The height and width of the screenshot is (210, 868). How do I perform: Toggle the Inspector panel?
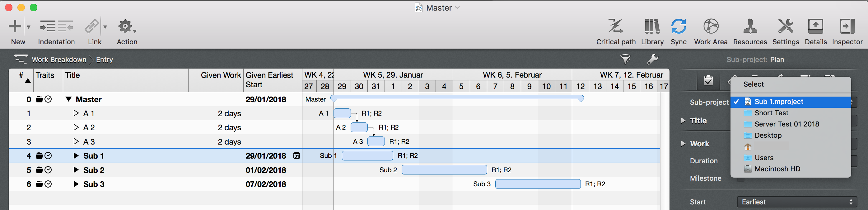pyautogui.click(x=847, y=26)
